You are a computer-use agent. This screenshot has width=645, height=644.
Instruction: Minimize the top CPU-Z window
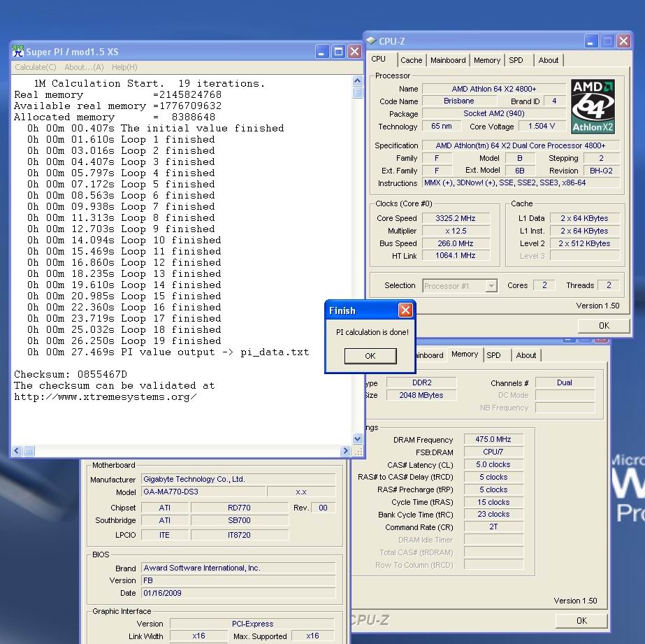[x=590, y=41]
